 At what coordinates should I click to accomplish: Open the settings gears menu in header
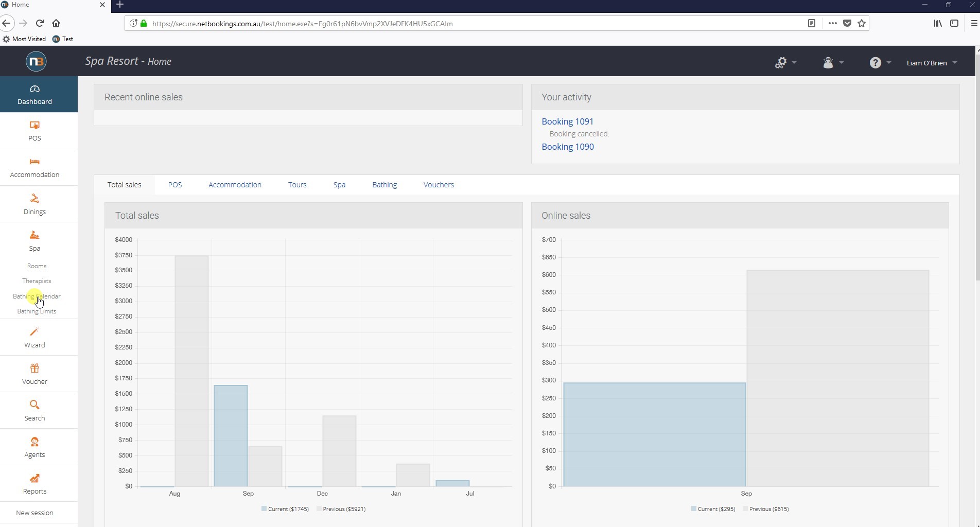pos(785,62)
